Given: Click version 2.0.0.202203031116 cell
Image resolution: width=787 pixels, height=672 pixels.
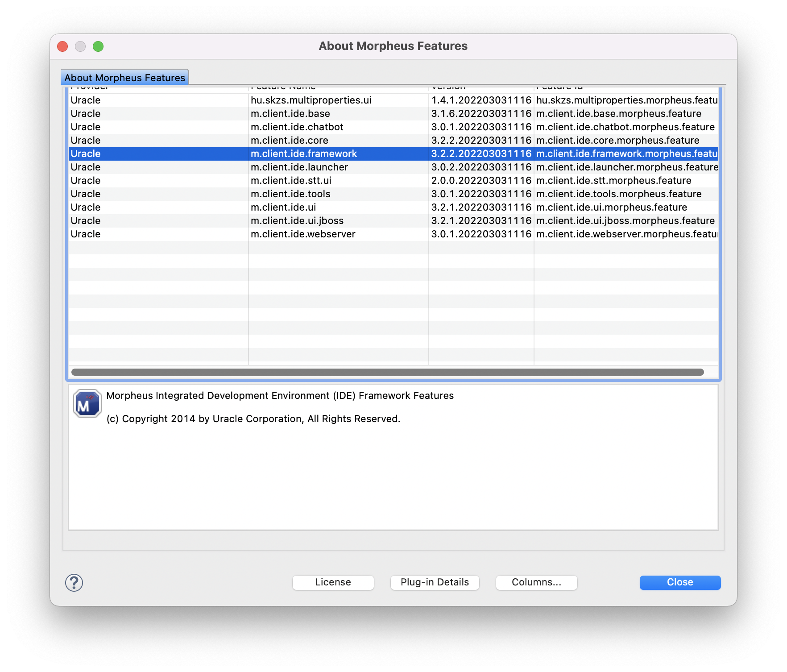Looking at the screenshot, I should tap(481, 180).
